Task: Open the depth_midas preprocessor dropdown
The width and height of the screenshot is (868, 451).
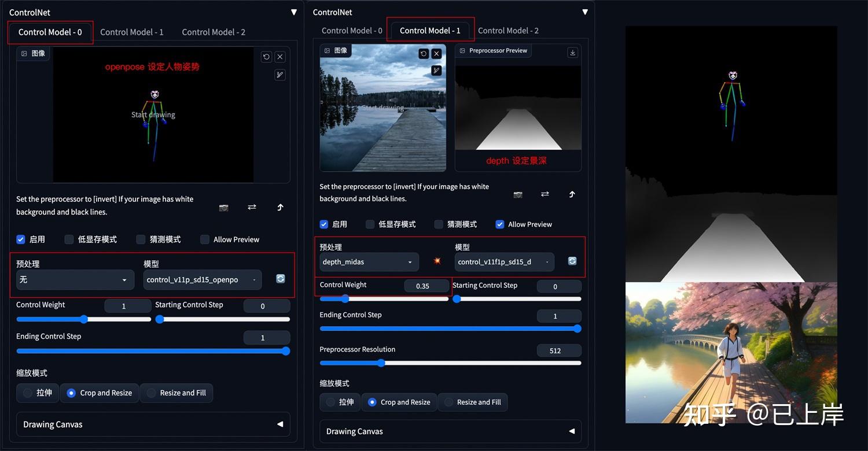Action: (369, 262)
